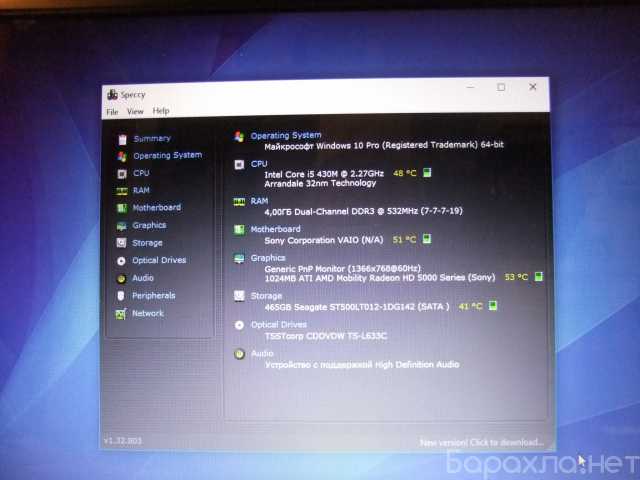The image size is (640, 480).
Task: Click the Peripherals icon in sidebar
Action: click(120, 296)
